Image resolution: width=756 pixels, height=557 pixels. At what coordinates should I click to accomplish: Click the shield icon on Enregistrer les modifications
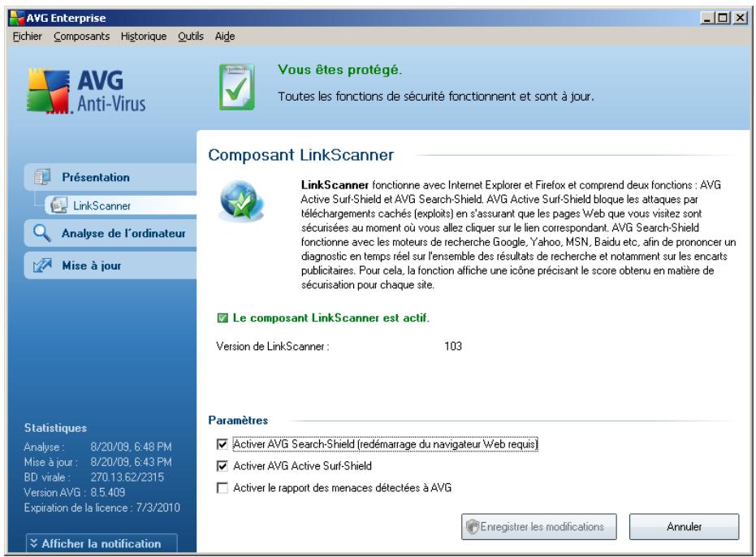click(472, 526)
